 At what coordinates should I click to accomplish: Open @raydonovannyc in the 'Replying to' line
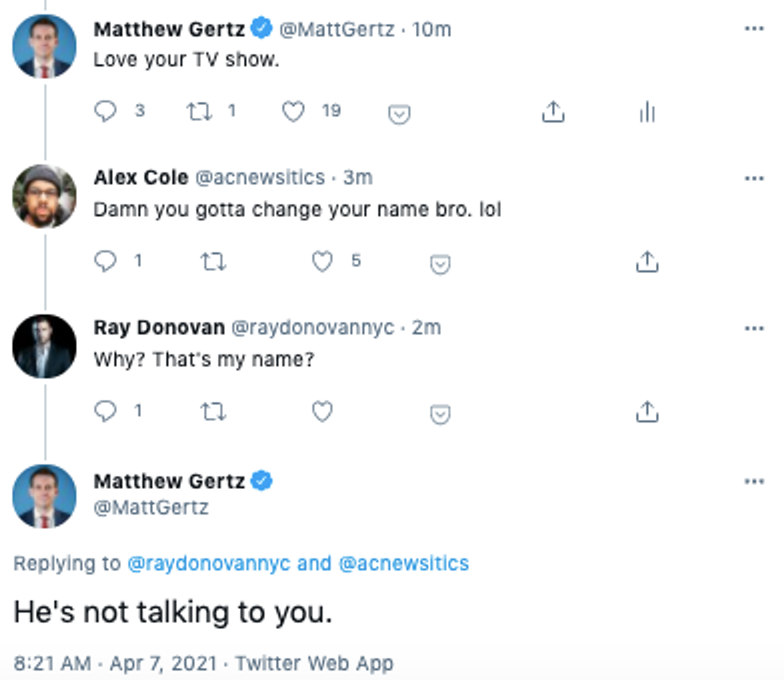coord(209,563)
